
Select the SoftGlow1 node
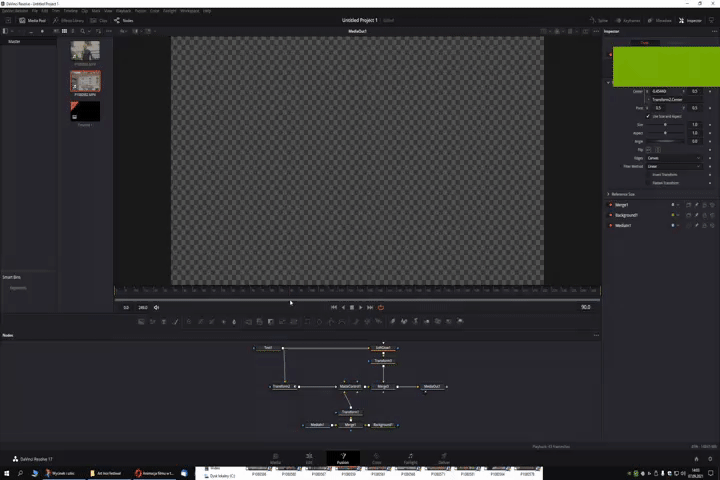tap(383, 348)
